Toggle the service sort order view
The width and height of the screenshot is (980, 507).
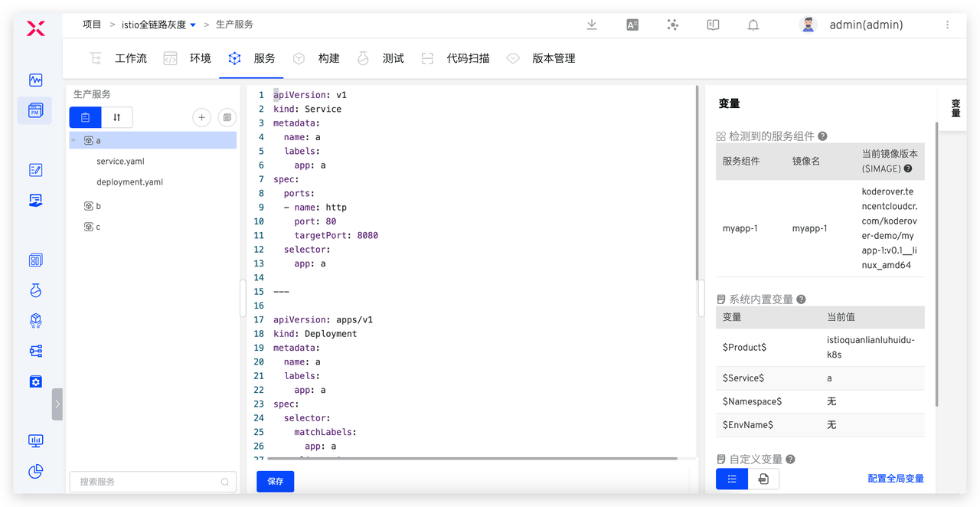[116, 117]
